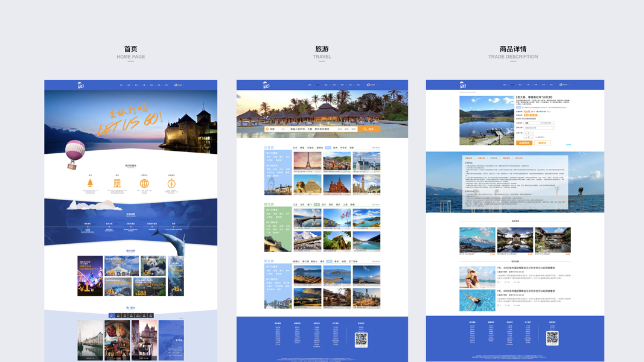Click the 出境游 section heading
This screenshot has width=644, height=362.
point(269,147)
